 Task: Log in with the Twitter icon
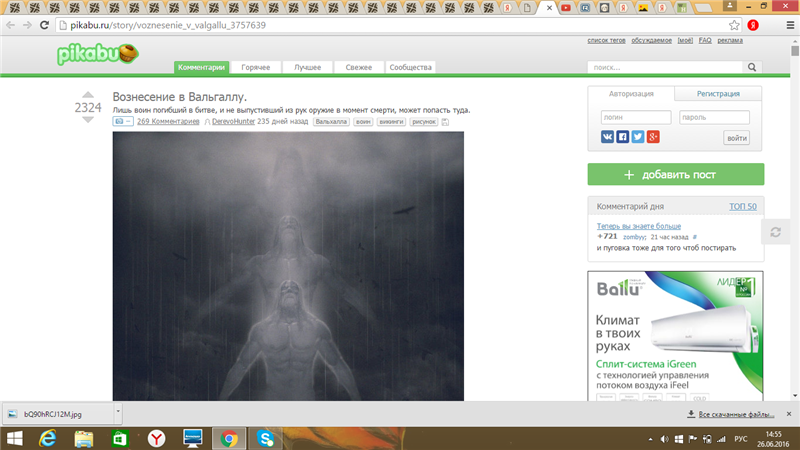(x=637, y=137)
